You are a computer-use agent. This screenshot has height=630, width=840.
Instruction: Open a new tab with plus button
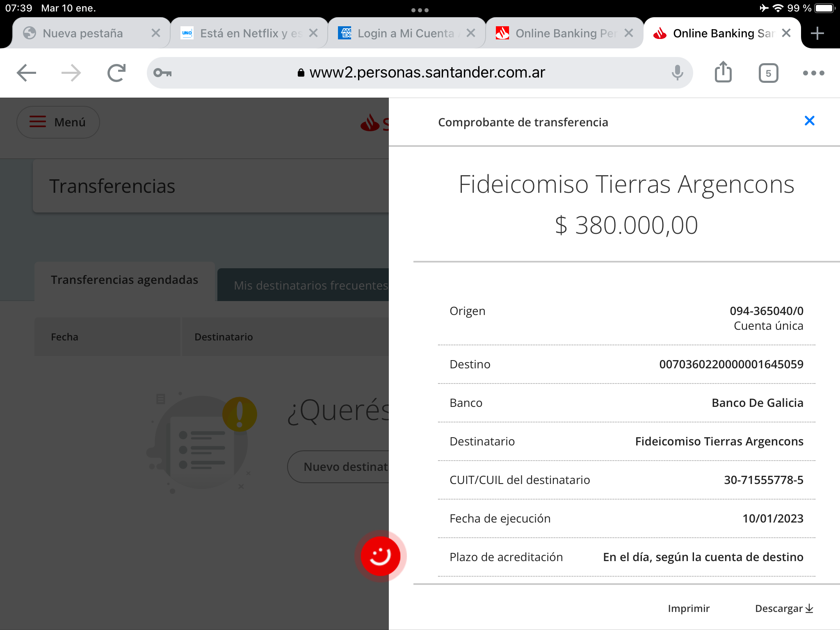pyautogui.click(x=817, y=33)
